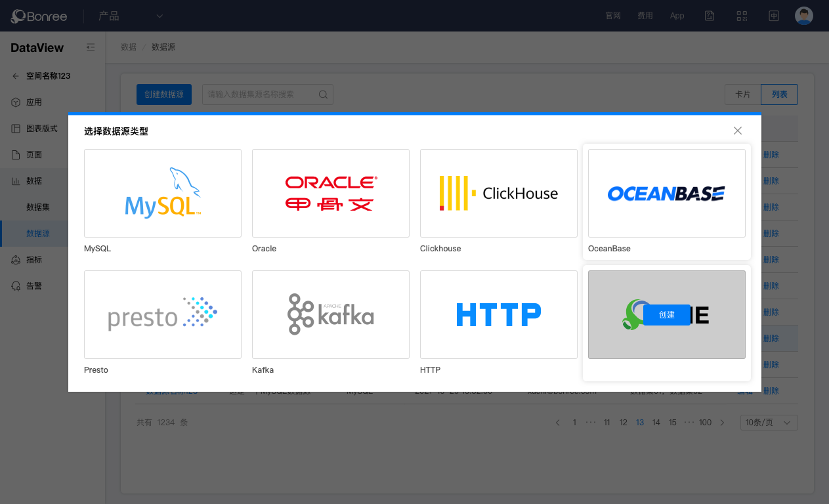Screen dimensions: 829x504
Task: Close the data source type dialog
Action: coord(738,131)
